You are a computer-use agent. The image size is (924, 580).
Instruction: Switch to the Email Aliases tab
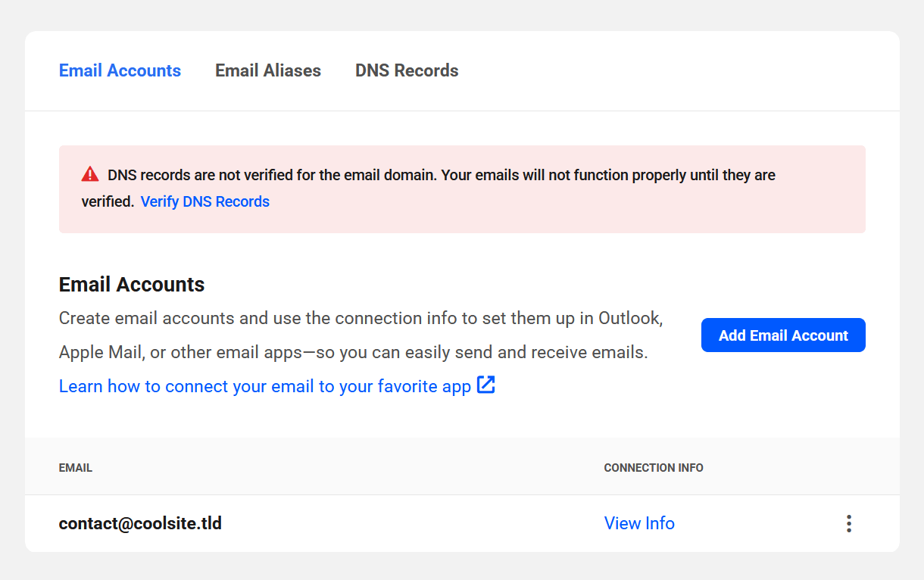coord(268,70)
